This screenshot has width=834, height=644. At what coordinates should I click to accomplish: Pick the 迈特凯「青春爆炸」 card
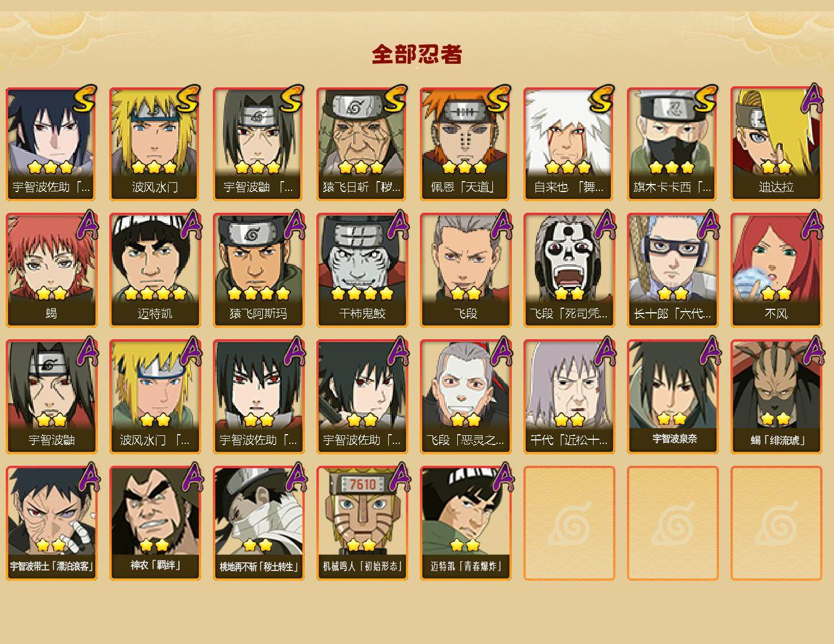point(465,523)
